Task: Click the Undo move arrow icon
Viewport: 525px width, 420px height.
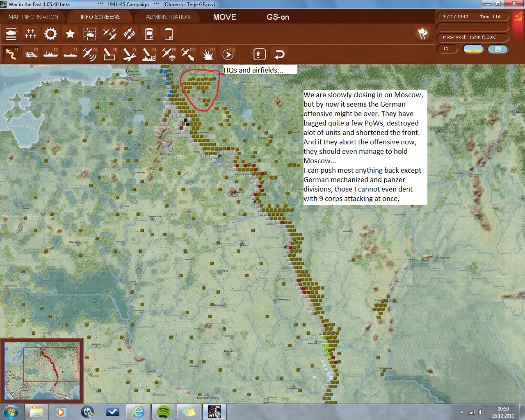Action: 279,54
